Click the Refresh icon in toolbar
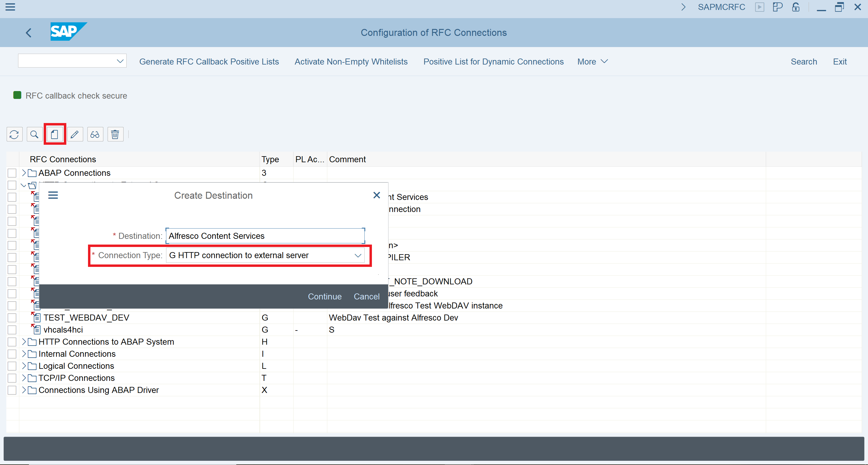This screenshot has height=465, width=868. (x=14, y=134)
